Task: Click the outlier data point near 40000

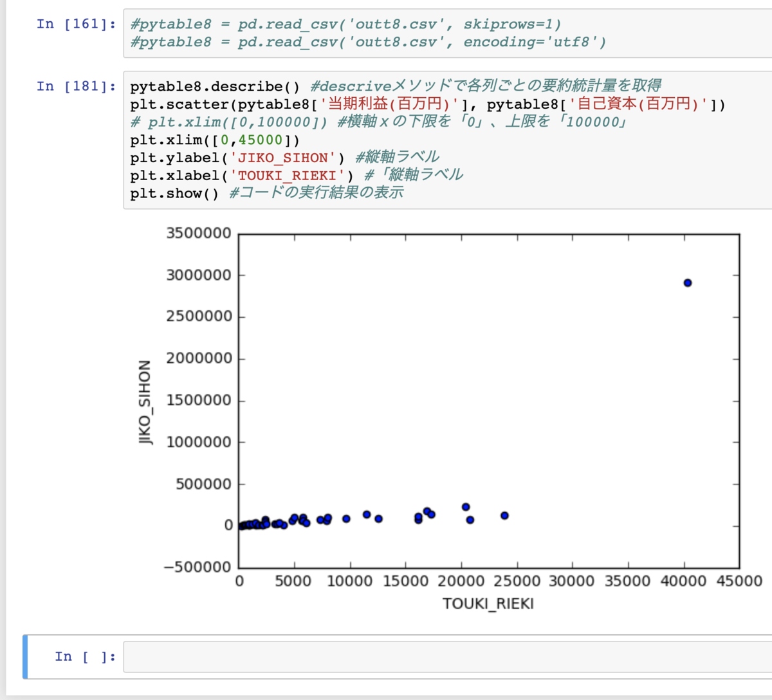Action: [x=688, y=282]
